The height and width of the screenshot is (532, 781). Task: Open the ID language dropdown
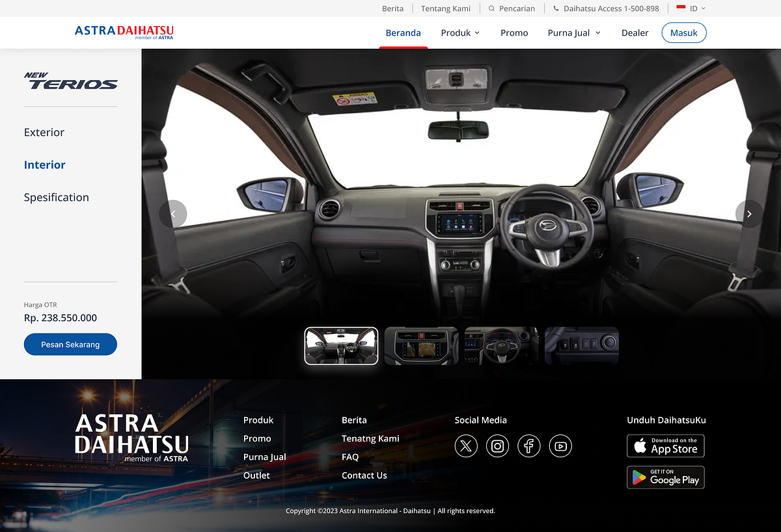698,8
